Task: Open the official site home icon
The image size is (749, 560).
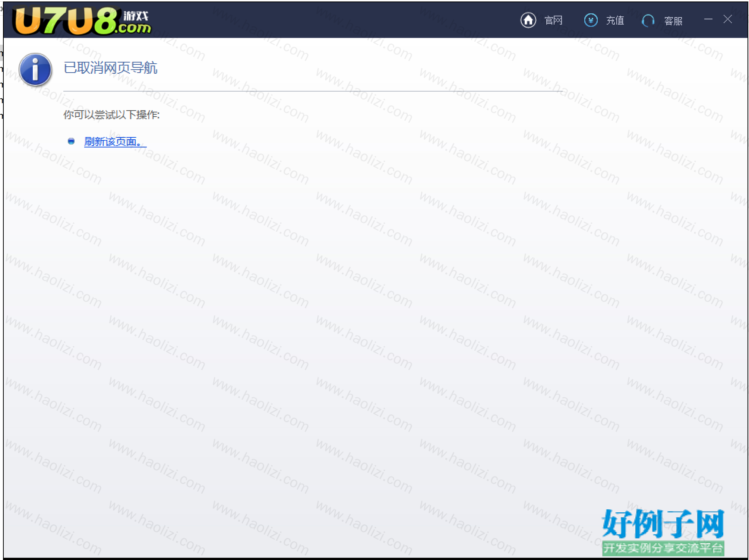Action: 528,20
